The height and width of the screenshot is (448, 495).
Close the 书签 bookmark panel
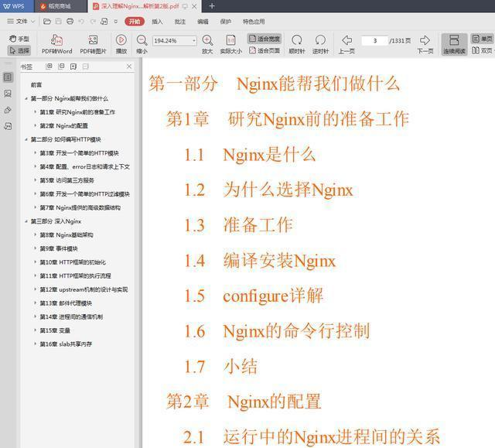(129, 67)
